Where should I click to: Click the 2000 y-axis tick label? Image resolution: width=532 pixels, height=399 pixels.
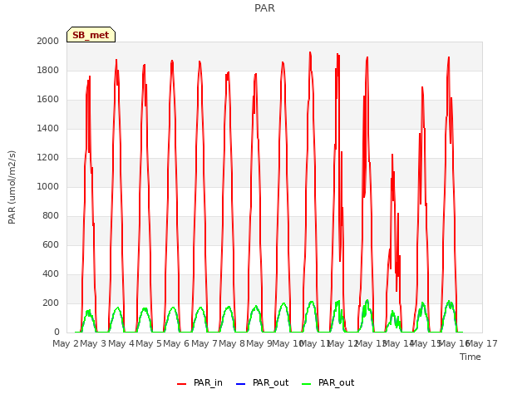click(48, 41)
